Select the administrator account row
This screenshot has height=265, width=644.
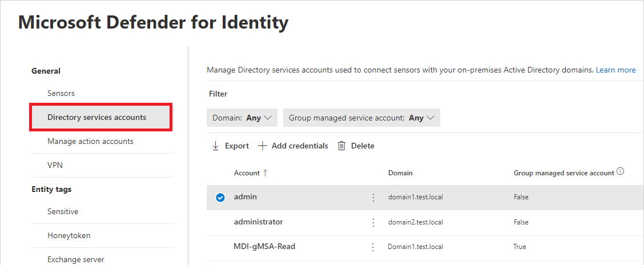(x=425, y=223)
